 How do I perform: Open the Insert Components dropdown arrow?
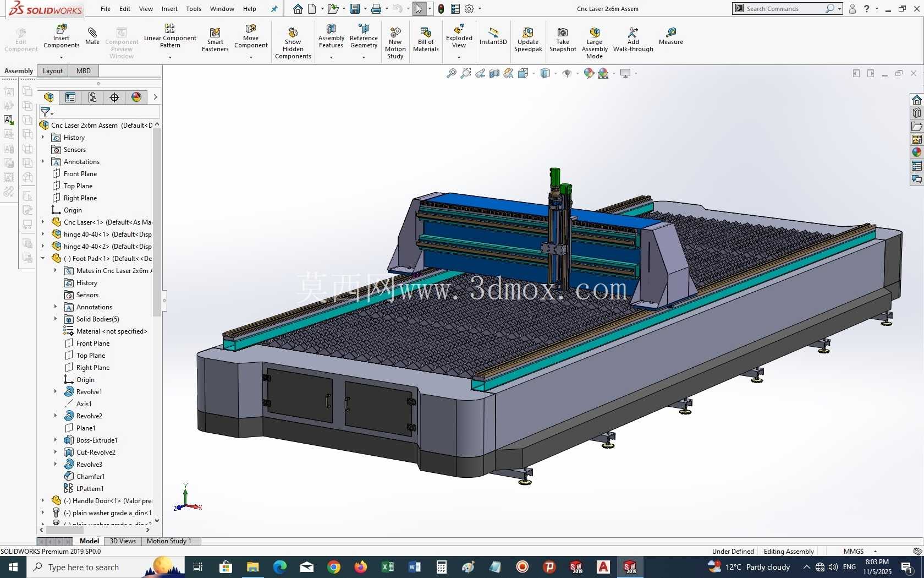pos(61,57)
